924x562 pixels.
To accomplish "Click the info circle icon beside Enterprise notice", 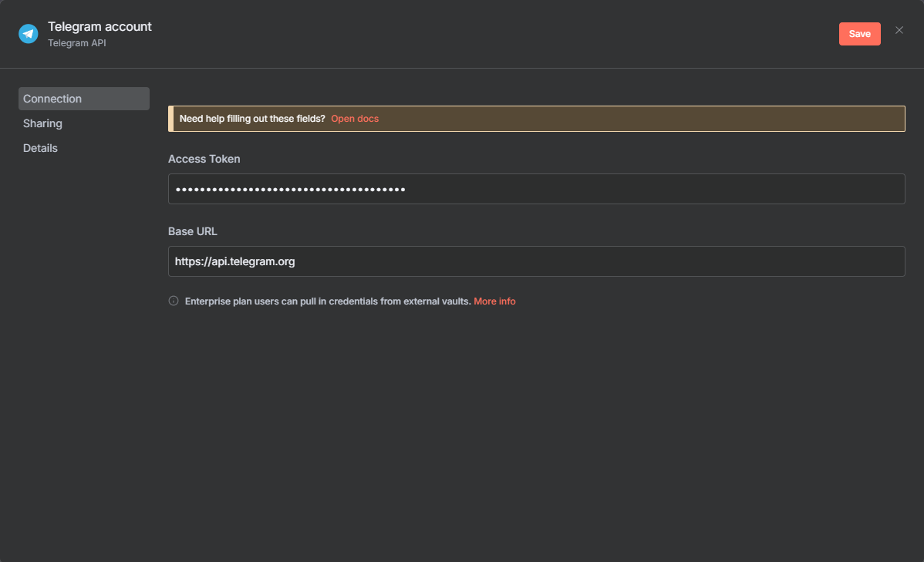I will point(174,301).
